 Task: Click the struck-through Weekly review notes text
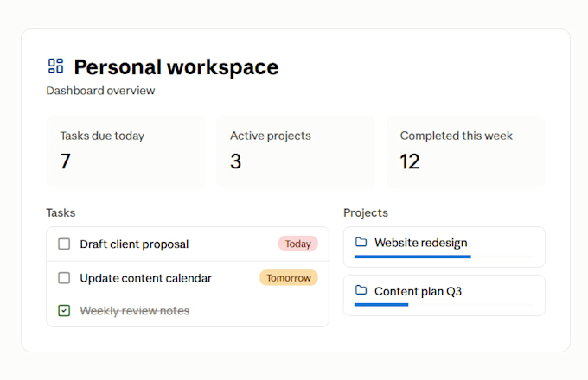[135, 311]
